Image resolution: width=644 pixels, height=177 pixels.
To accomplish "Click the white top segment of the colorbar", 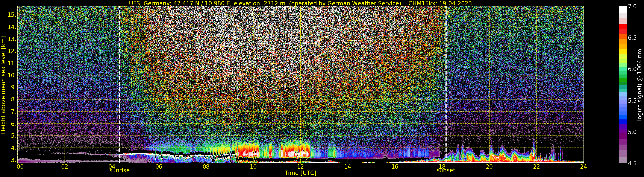I will pos(623,9).
